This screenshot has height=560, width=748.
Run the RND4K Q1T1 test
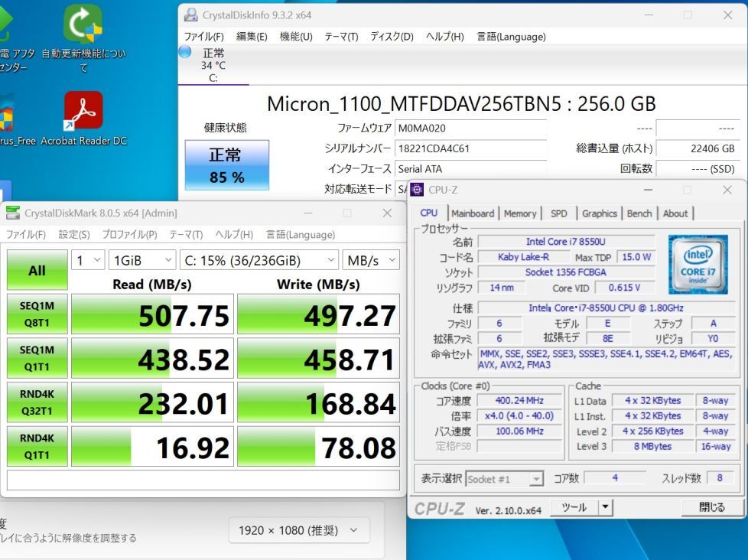coord(37,446)
